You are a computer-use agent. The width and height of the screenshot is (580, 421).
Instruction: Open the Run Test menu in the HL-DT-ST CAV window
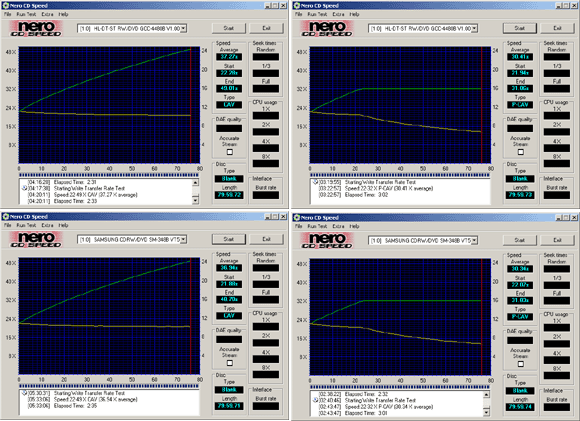click(26, 14)
